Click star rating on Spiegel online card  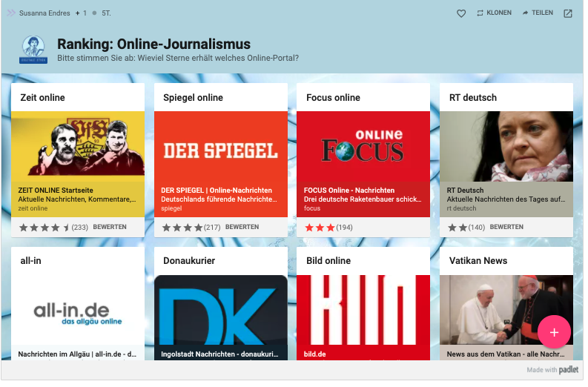(182, 228)
